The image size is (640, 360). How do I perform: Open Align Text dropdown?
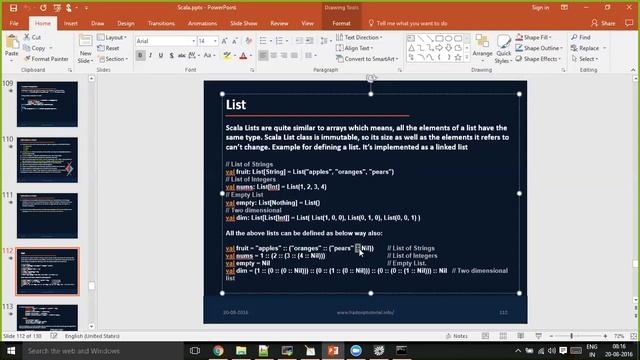tap(355, 48)
